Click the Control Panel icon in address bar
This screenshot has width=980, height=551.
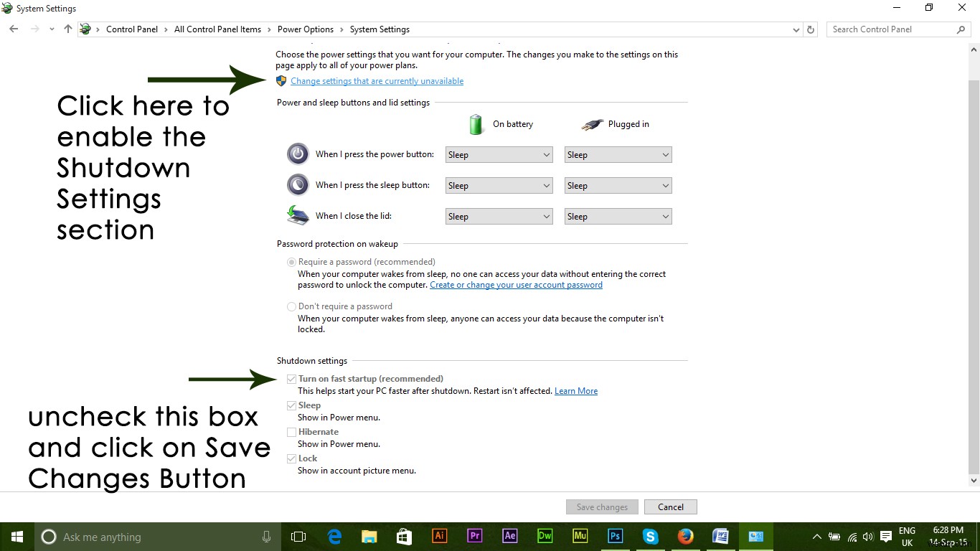tap(85, 29)
